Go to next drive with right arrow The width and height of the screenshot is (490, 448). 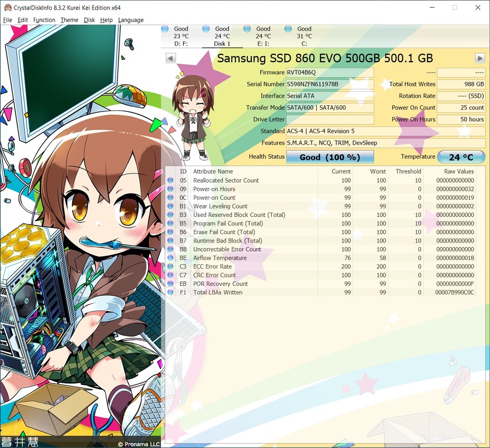click(x=479, y=58)
